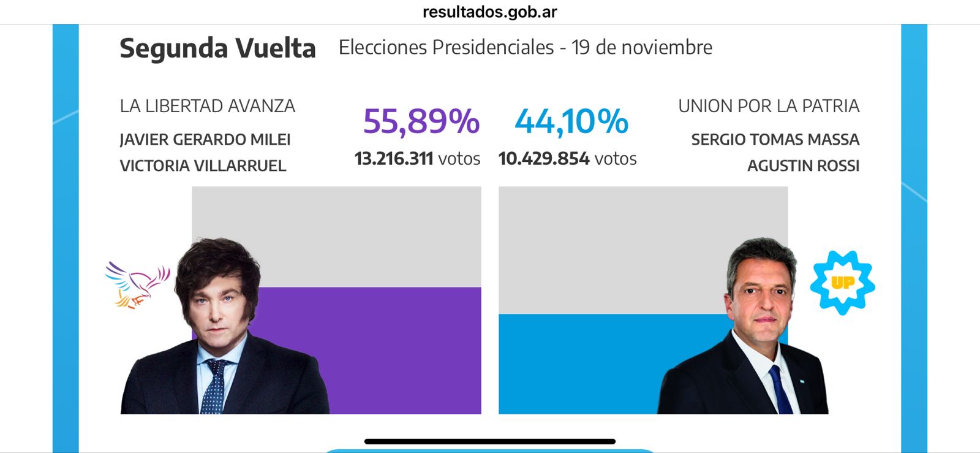Tap the 10.429.854 votos count
This screenshot has height=453, width=980.
pos(567,159)
